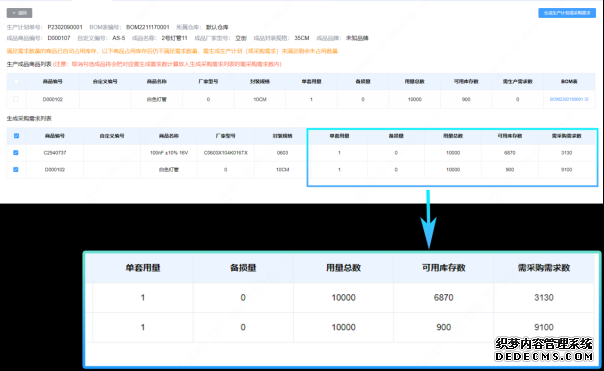
Task: Uncheck the C2940737 row checkbox
Action: click(x=16, y=153)
